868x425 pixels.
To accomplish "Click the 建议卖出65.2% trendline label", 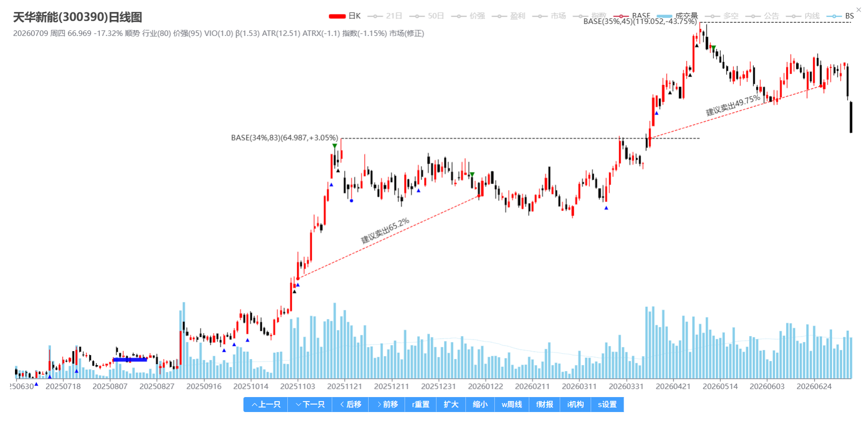I will [385, 230].
